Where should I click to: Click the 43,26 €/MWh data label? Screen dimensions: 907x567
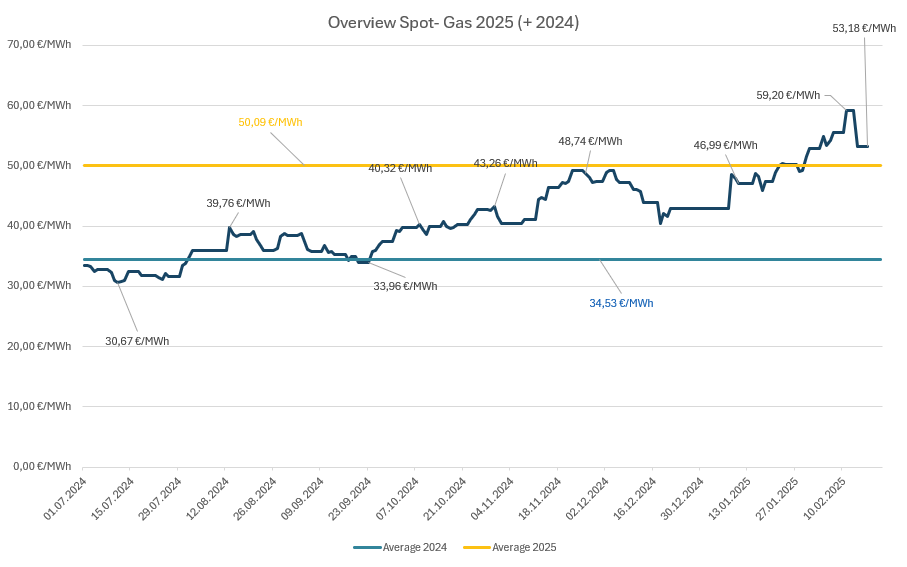pos(505,163)
